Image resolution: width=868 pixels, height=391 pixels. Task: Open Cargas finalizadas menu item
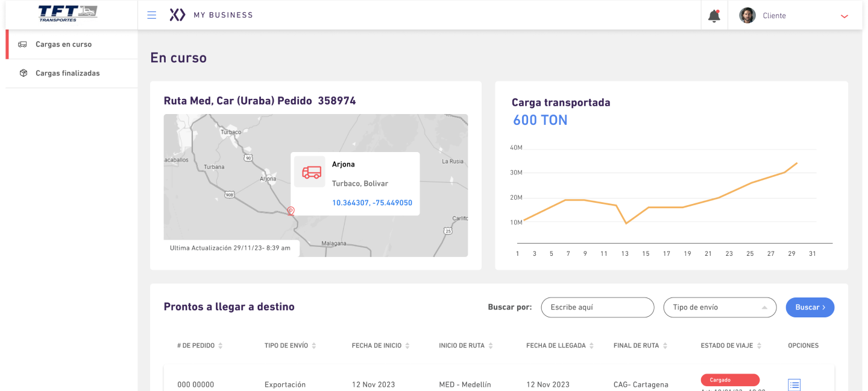72,74
